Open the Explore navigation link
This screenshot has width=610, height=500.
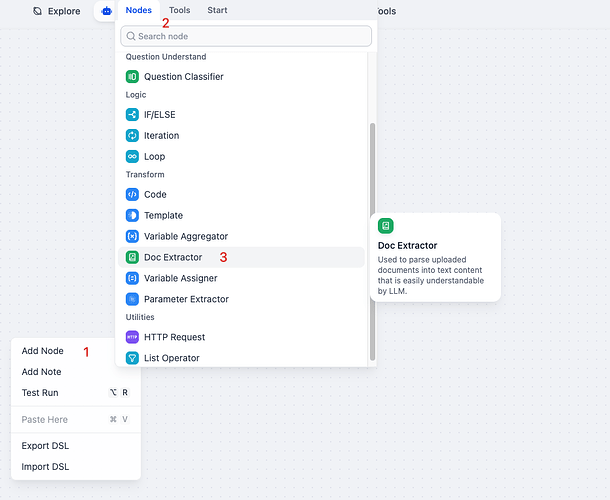tap(56, 11)
